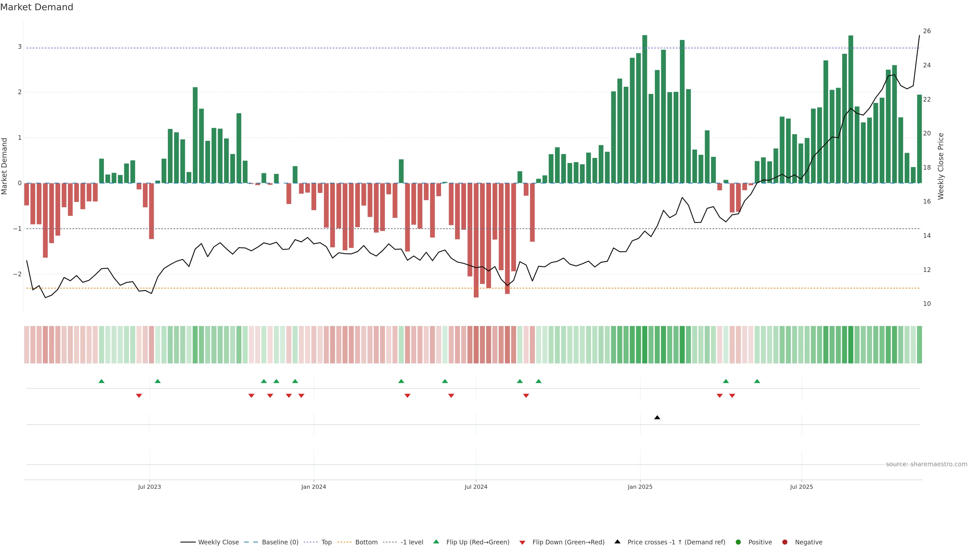Viewport: 980px width, 551px height.
Task: Click the first green flip-up triangle marker
Action: (101, 381)
